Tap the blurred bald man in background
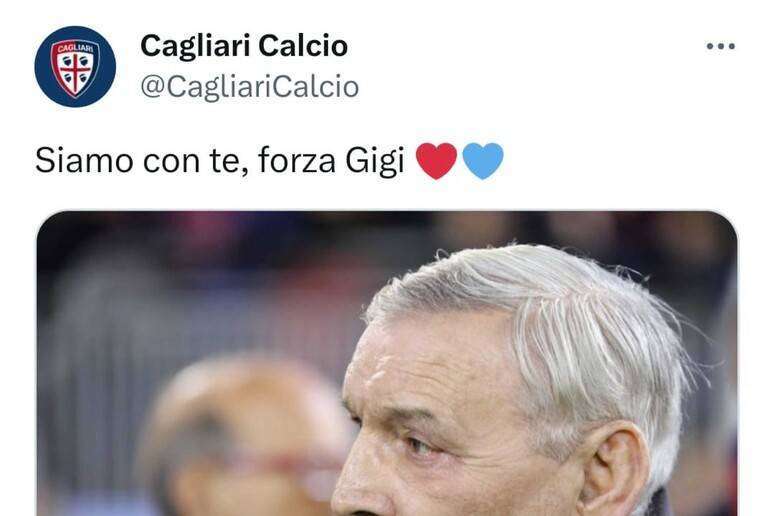Image resolution: width=774 pixels, height=516 pixels. [242, 437]
